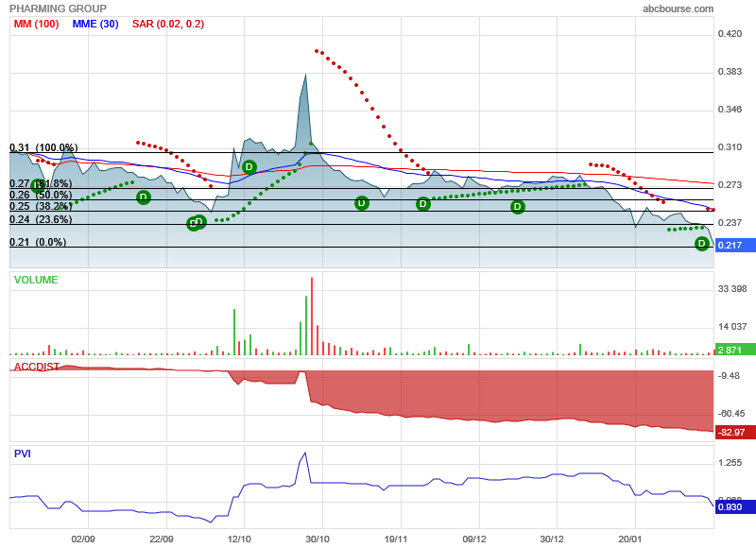The width and height of the screenshot is (756, 548).
Task: Click the 0.31 (100.0%) Fibonacci level label
Action: pyautogui.click(x=43, y=147)
